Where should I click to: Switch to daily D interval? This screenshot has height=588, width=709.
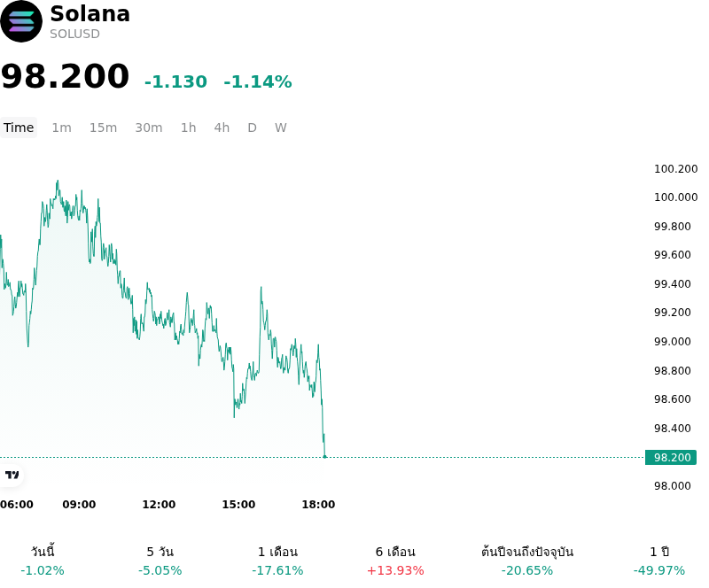(253, 128)
